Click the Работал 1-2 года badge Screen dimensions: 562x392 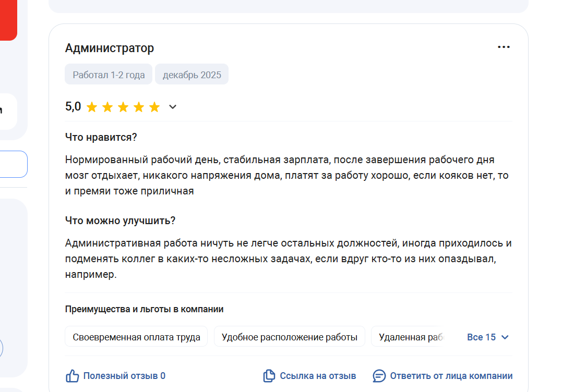[x=109, y=75]
